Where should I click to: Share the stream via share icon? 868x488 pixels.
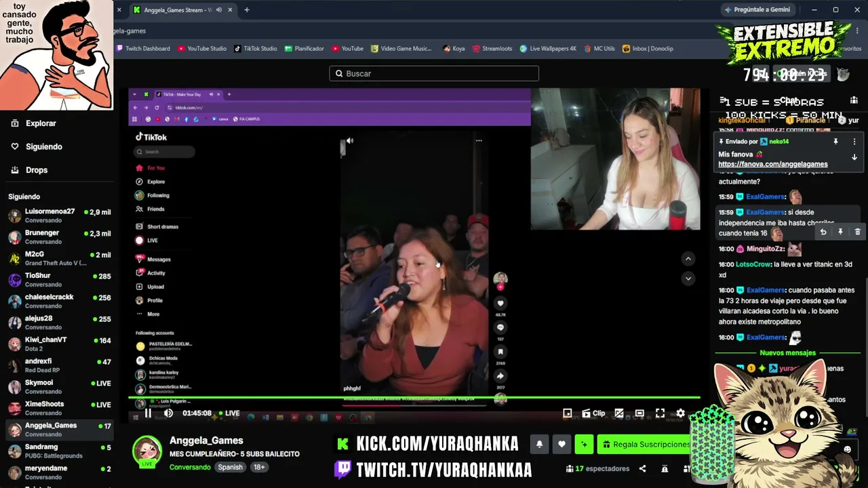[x=642, y=468]
